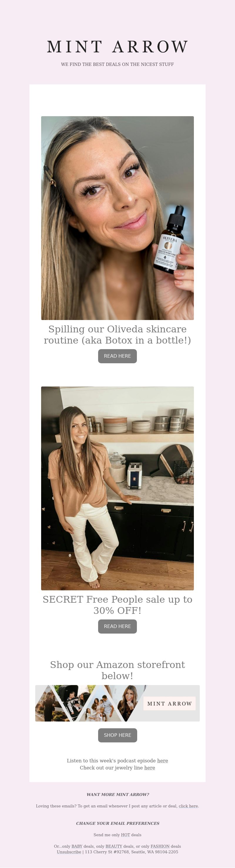Choose the BEAUTY deals preference link
This screenshot has width=235, height=868.
tap(114, 846)
